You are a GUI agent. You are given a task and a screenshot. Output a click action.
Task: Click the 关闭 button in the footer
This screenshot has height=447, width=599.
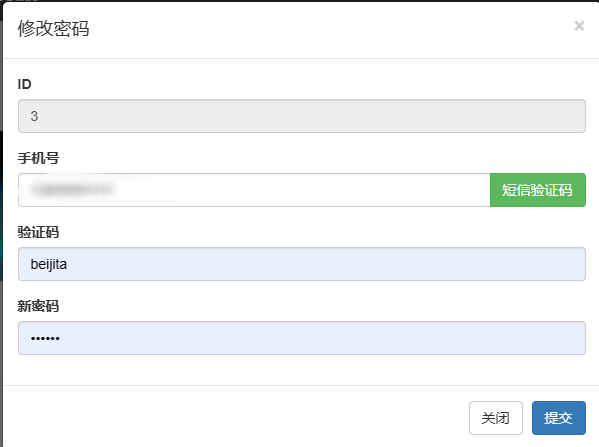(x=495, y=418)
